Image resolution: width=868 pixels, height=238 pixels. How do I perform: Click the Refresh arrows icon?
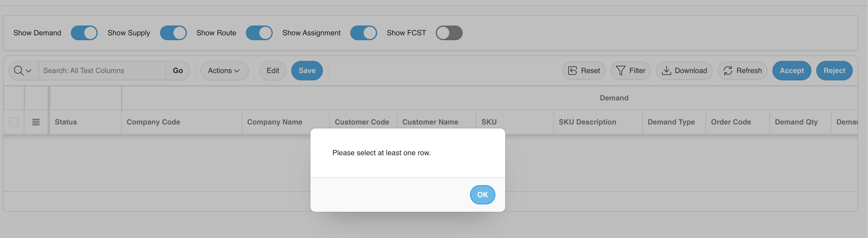(728, 70)
